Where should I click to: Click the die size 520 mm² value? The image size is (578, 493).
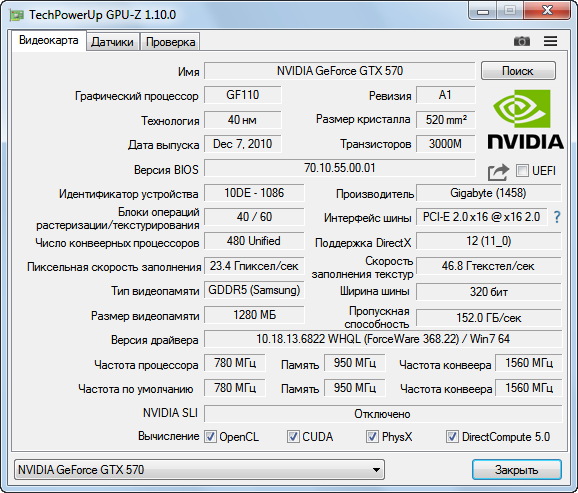pyautogui.click(x=446, y=119)
